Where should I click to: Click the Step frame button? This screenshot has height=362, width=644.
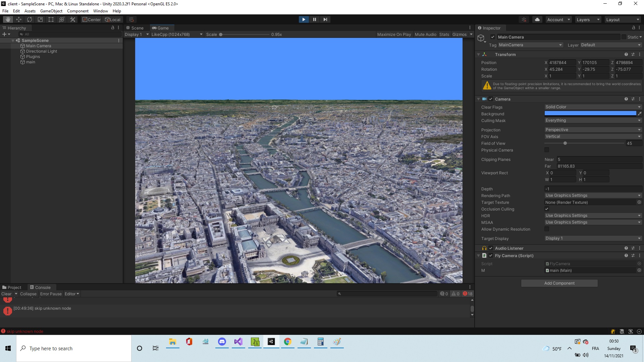pos(325,19)
